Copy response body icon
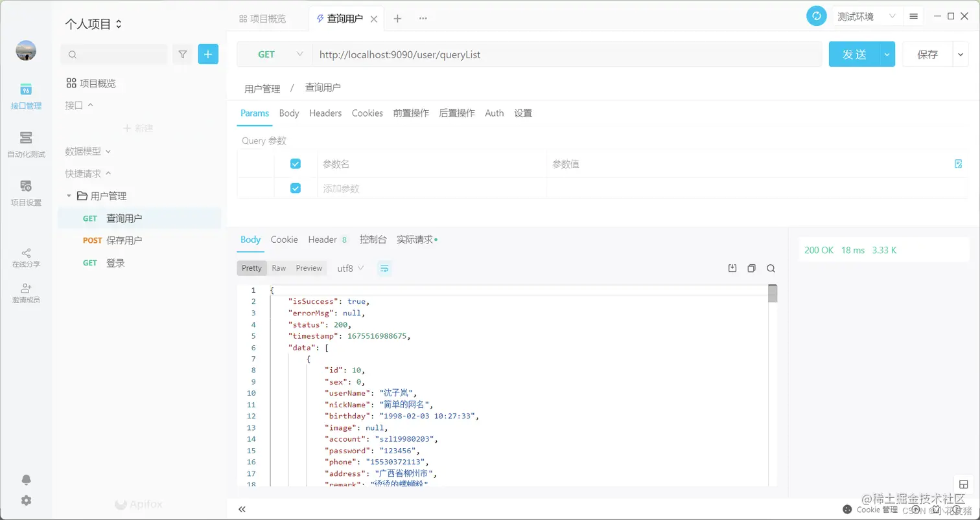The width and height of the screenshot is (980, 520). point(752,268)
